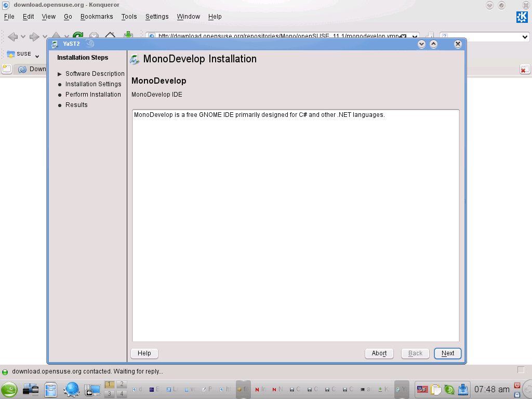This screenshot has width=532, height=399.
Task: Launch the file cabinet panel icon
Action: pos(50,390)
